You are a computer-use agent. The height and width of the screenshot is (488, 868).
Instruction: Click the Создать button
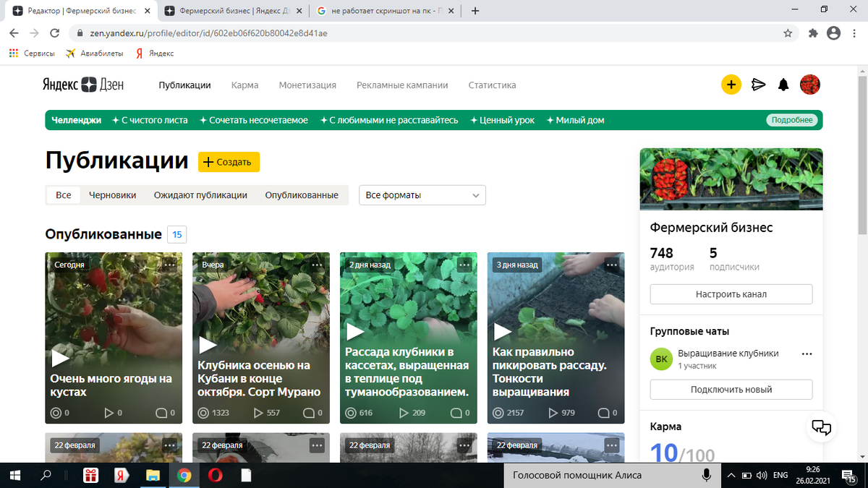pos(229,162)
